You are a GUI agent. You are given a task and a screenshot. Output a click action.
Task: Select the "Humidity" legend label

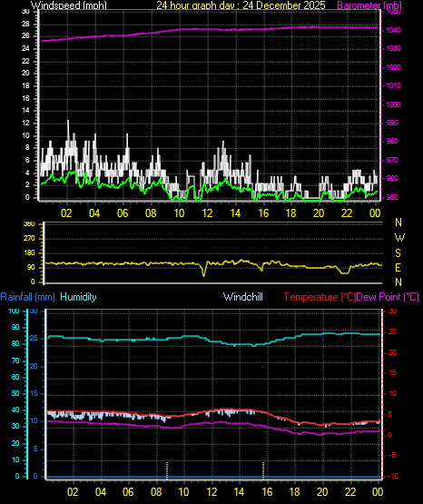click(78, 297)
